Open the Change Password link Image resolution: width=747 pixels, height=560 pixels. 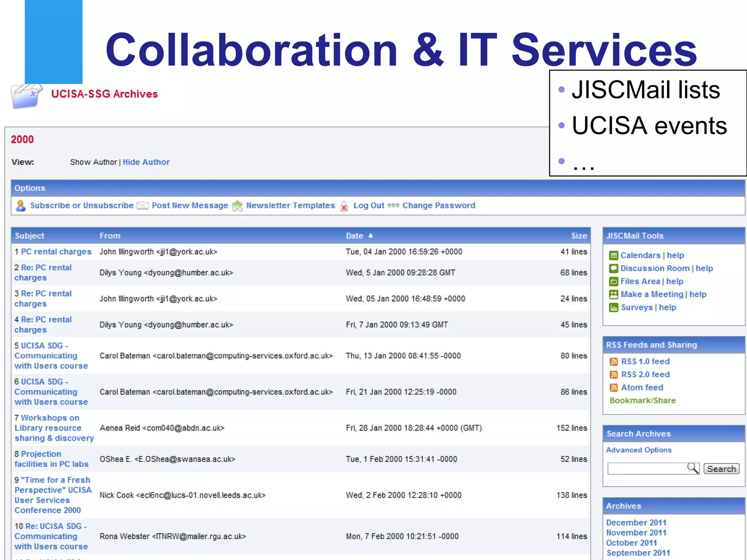pyautogui.click(x=439, y=206)
